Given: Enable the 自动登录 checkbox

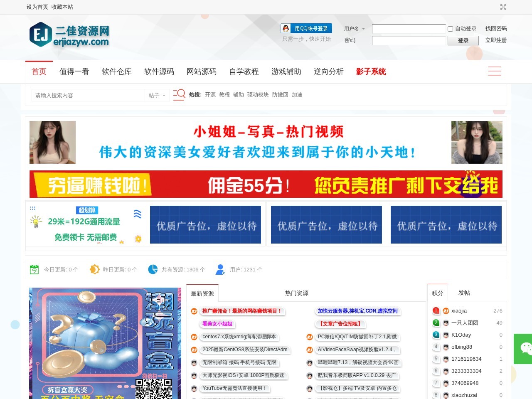Looking at the screenshot, I should [450, 29].
